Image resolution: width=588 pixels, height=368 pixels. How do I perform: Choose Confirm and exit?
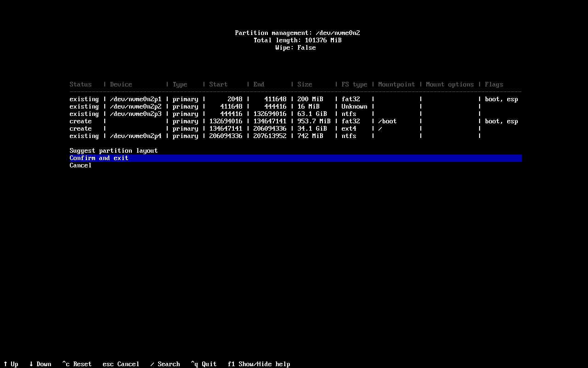point(295,158)
